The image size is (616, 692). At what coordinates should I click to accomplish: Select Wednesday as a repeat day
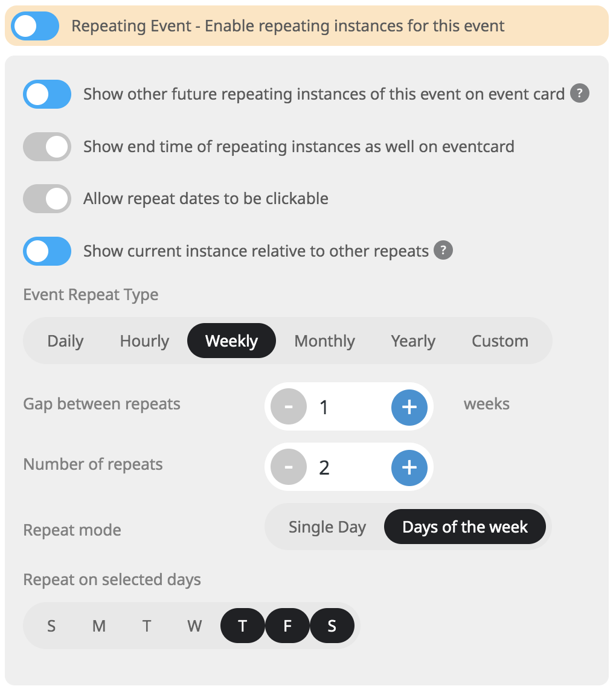(x=194, y=626)
